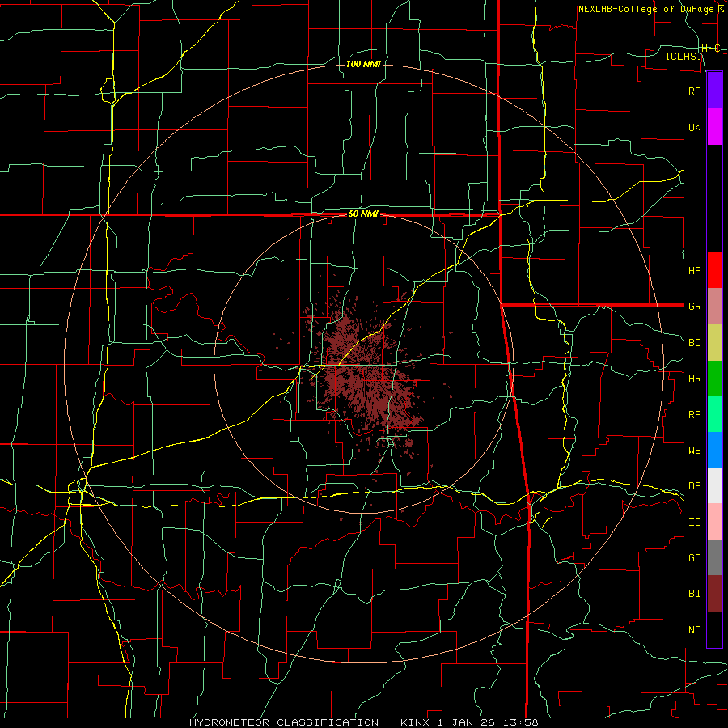The image size is (728, 728).
Task: Pick the DS white legend swatch
Action: point(714,485)
